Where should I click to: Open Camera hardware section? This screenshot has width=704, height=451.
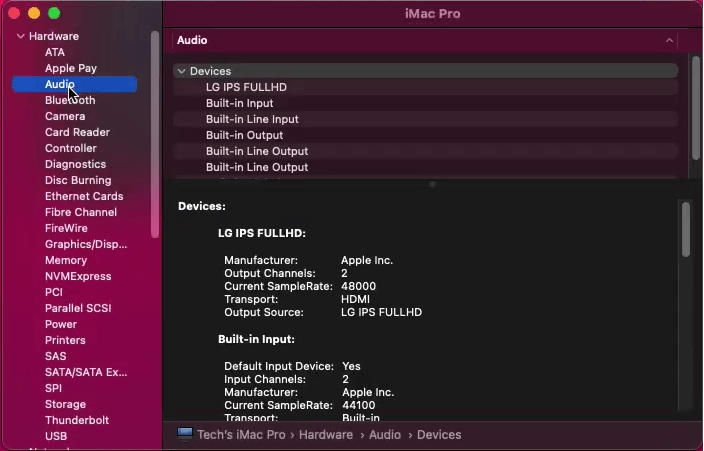tap(65, 116)
